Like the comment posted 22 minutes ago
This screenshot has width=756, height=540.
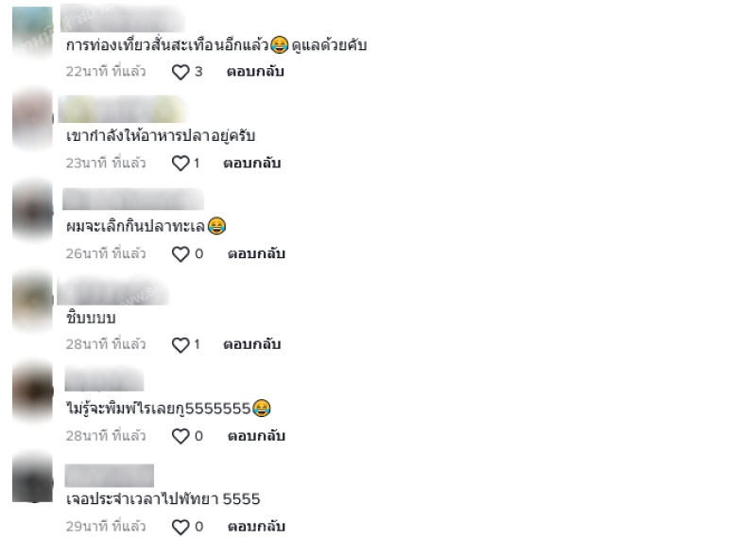click(x=180, y=73)
